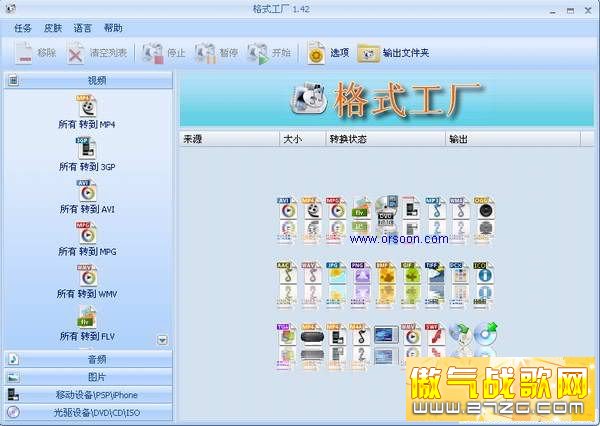Screen dimensions: 600x426
Task: Open the 输出文件夹 output folder
Action: pos(393,53)
